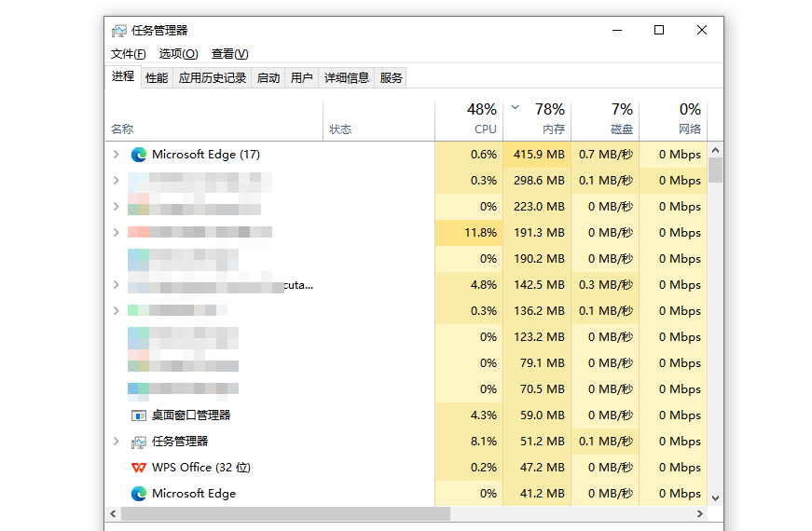Click the vertical scrollbar thumb
Viewport: 812px width, 531px height.
coord(716,170)
